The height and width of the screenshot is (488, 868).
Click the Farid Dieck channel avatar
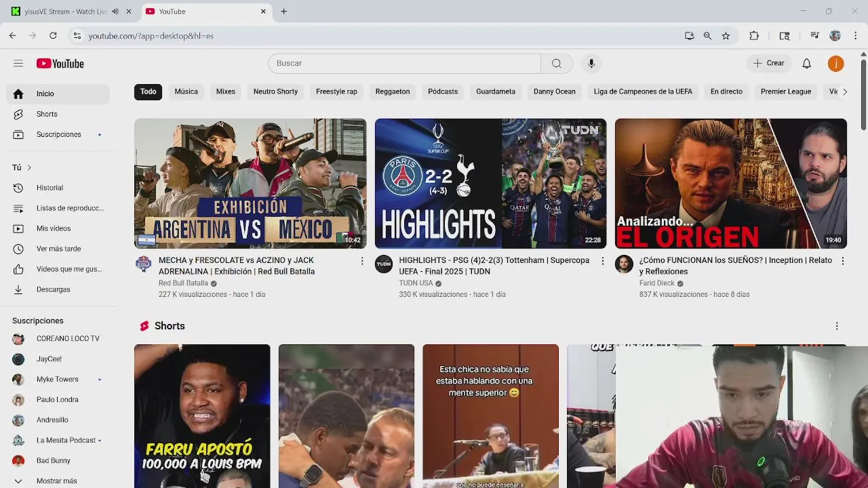(x=624, y=264)
